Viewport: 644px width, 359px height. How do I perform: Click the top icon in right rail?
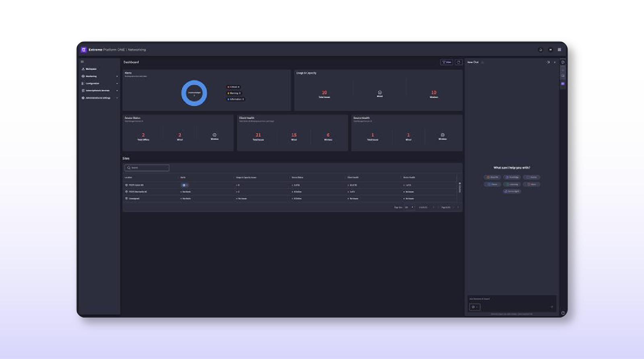click(563, 62)
